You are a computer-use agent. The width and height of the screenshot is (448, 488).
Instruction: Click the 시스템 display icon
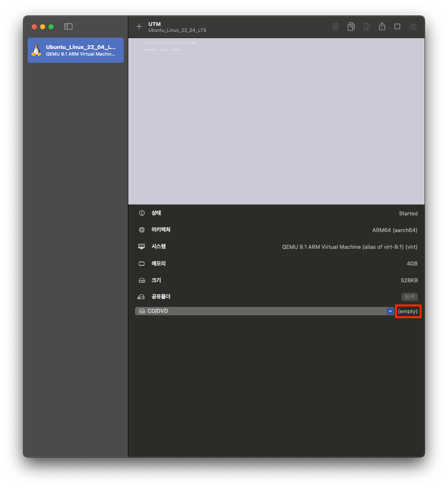point(142,246)
